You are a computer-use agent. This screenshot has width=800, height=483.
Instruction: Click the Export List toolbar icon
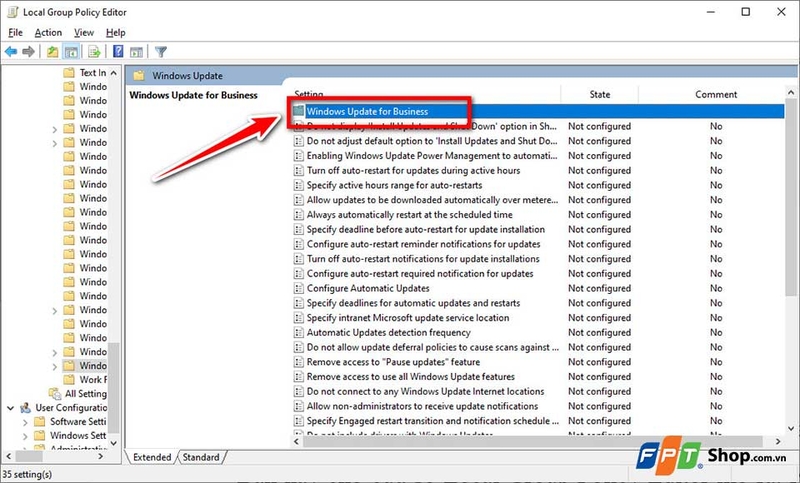tap(94, 52)
